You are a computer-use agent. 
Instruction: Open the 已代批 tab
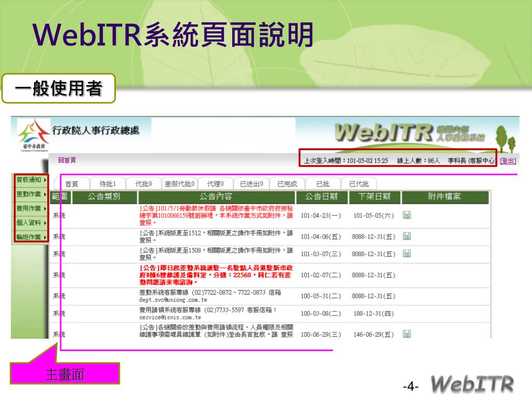click(x=359, y=184)
